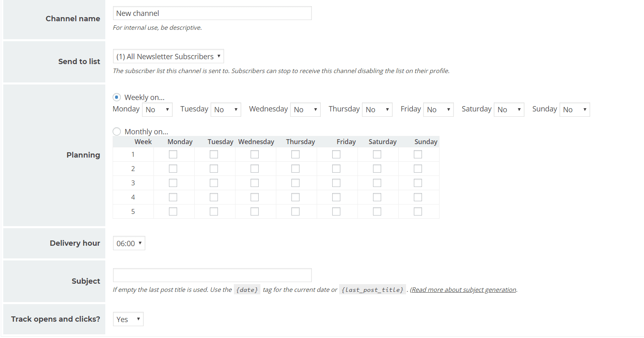Viewport: 644px width, 338px height.
Task: Click the Channel name text field
Action: coord(212,13)
